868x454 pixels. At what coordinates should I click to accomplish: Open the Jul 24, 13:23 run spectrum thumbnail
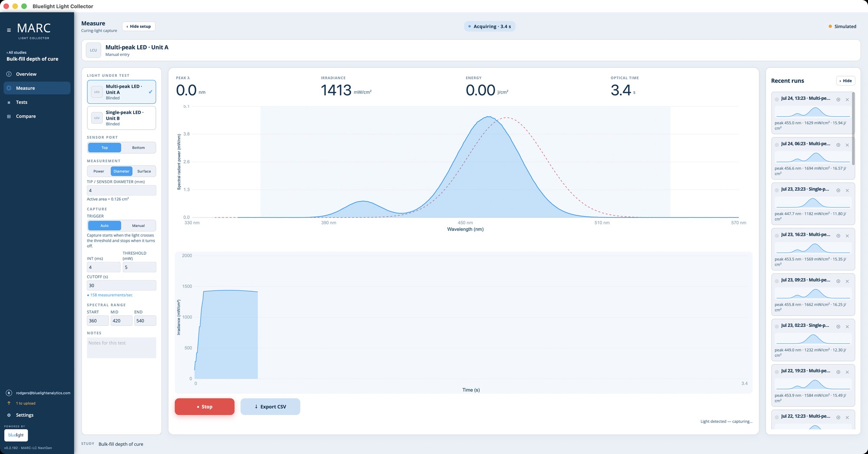[813, 112]
